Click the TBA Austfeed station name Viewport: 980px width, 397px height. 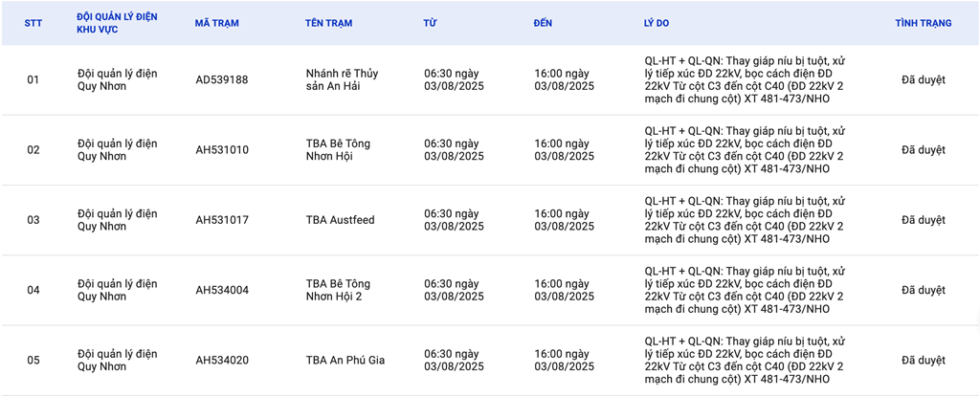[340, 220]
